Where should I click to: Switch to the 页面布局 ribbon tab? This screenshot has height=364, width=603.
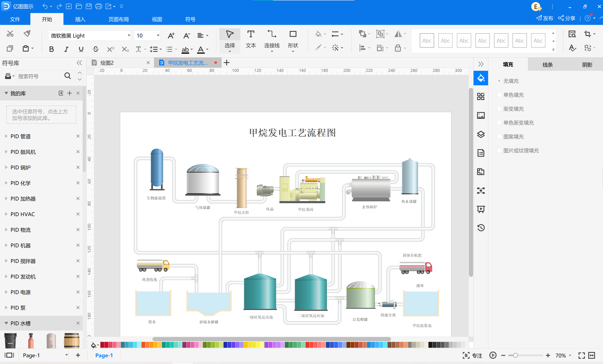pyautogui.click(x=118, y=19)
